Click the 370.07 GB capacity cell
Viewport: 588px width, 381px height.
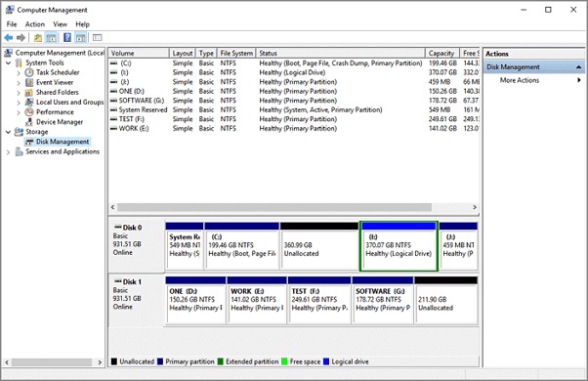click(x=442, y=72)
